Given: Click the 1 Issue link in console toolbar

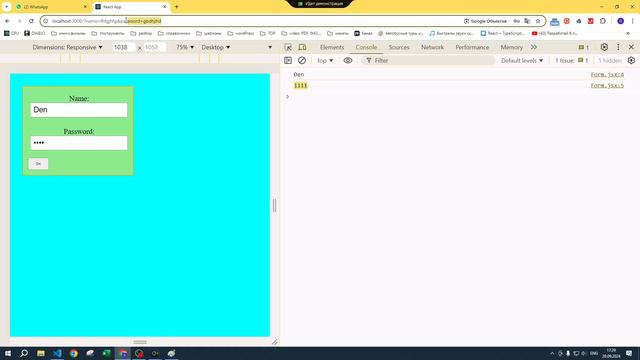Looking at the screenshot, I should tap(571, 60).
